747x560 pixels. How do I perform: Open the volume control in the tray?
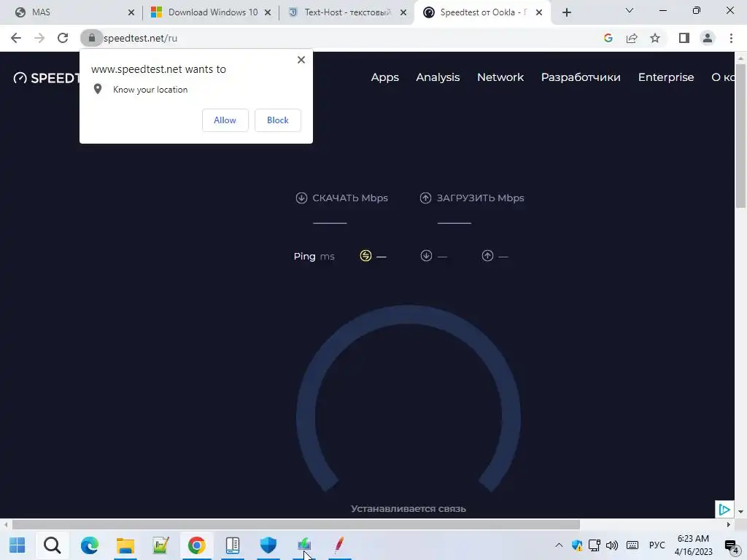[612, 545]
